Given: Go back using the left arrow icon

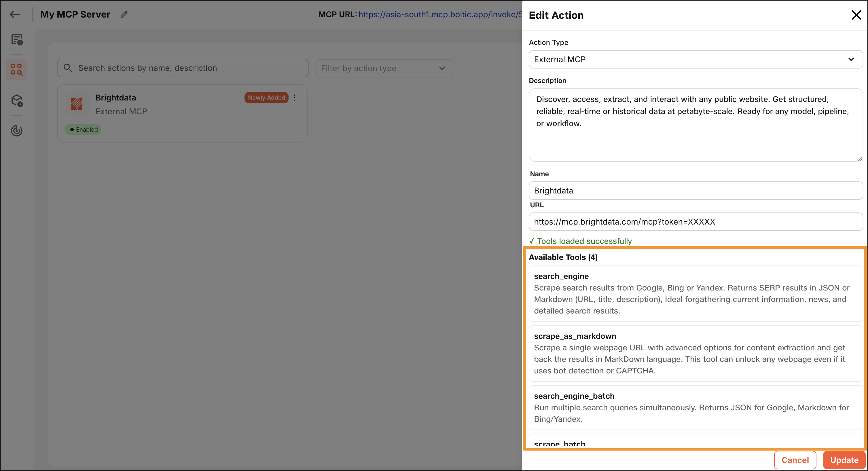Looking at the screenshot, I should [x=15, y=14].
